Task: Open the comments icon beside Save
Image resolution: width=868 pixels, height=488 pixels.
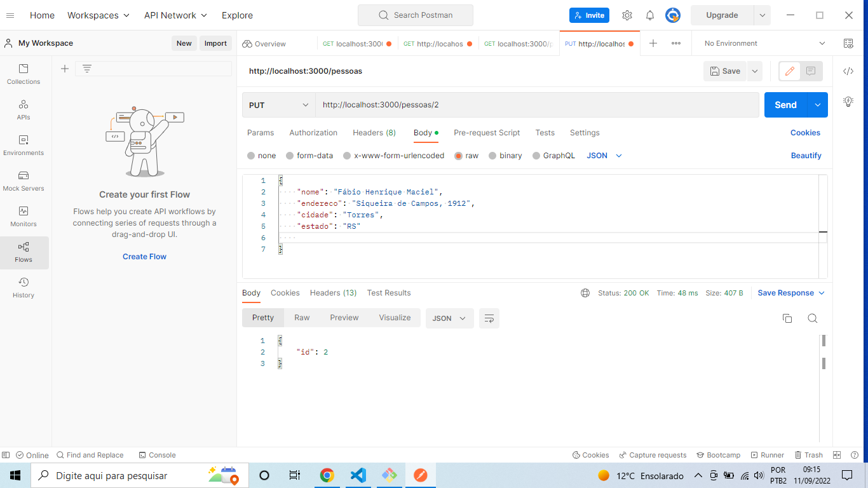Action: (x=811, y=71)
